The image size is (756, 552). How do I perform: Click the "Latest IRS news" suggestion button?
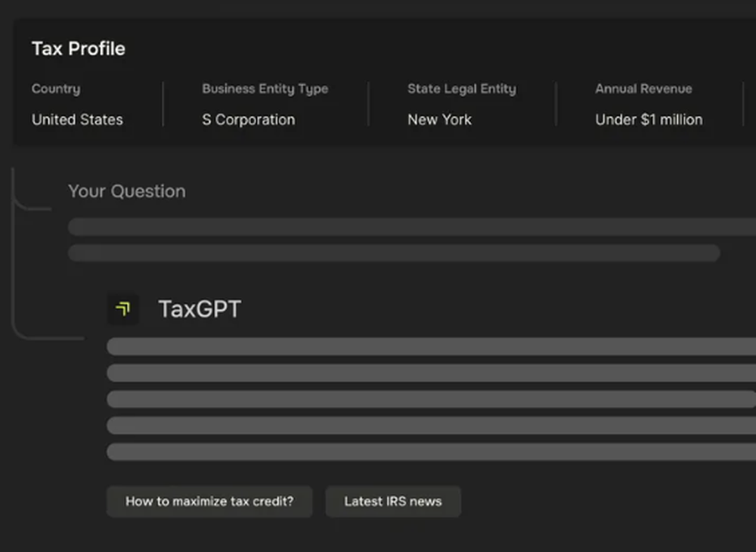[393, 501]
